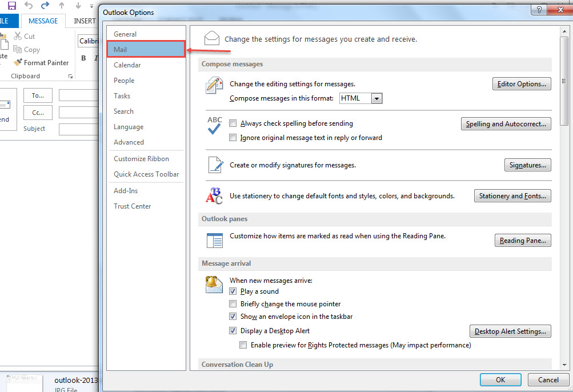Click the Cut scissors icon
The image size is (573, 392).
[x=18, y=36]
